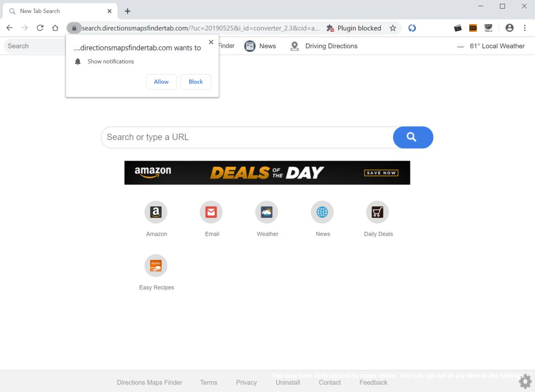Image resolution: width=535 pixels, height=392 pixels.
Task: Open the Easy Recipes shortcut icon
Action: (156, 265)
